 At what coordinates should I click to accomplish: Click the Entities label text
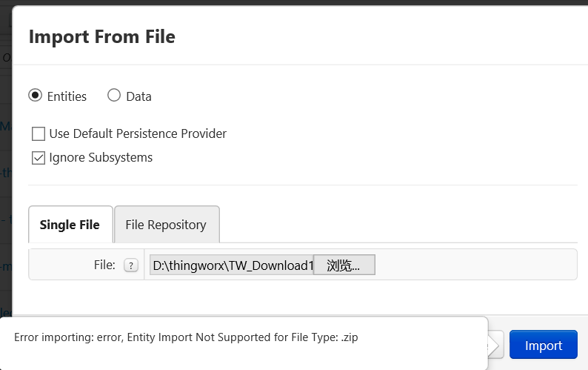[x=67, y=96]
